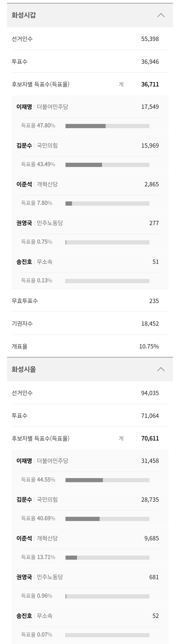Click the 투표수 36,946 row
Screen dimensions: 180x644
tap(90, 62)
